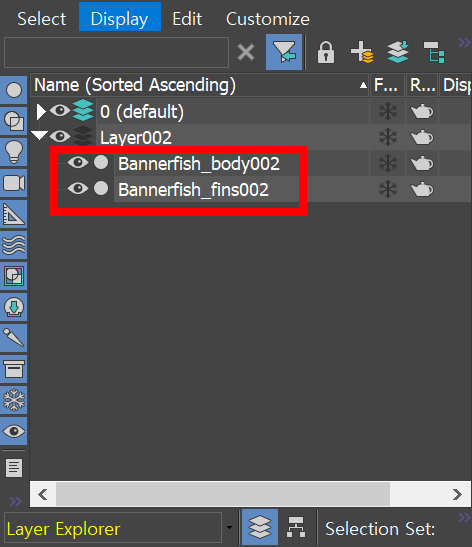Click the F... Frozen column header
472x547 pixels.
pyautogui.click(x=387, y=85)
